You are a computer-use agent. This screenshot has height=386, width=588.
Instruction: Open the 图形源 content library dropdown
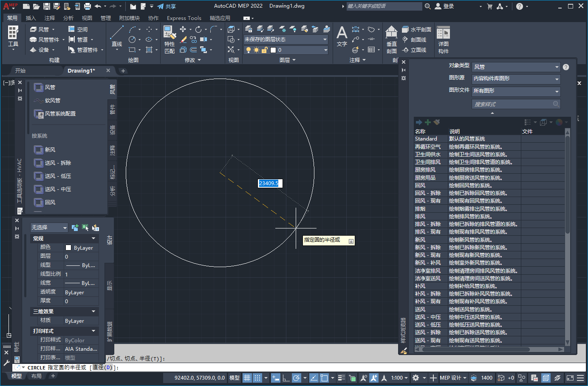coord(516,79)
